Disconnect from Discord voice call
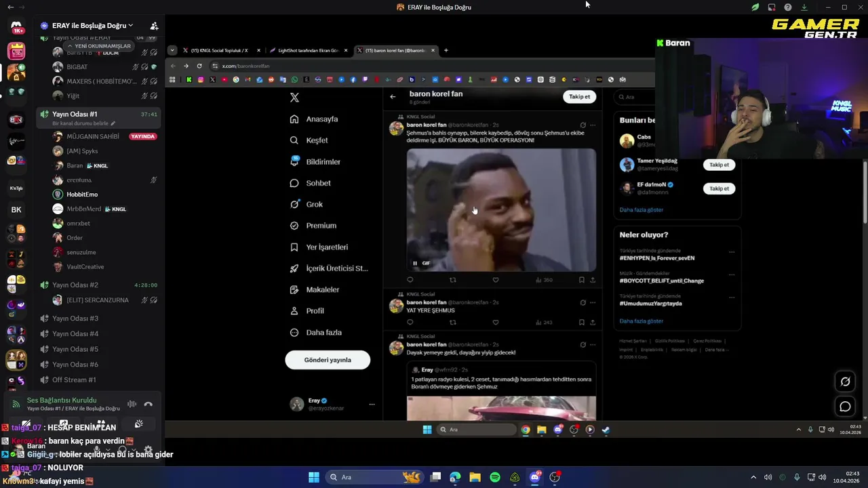The width and height of the screenshot is (868, 488). tap(149, 404)
